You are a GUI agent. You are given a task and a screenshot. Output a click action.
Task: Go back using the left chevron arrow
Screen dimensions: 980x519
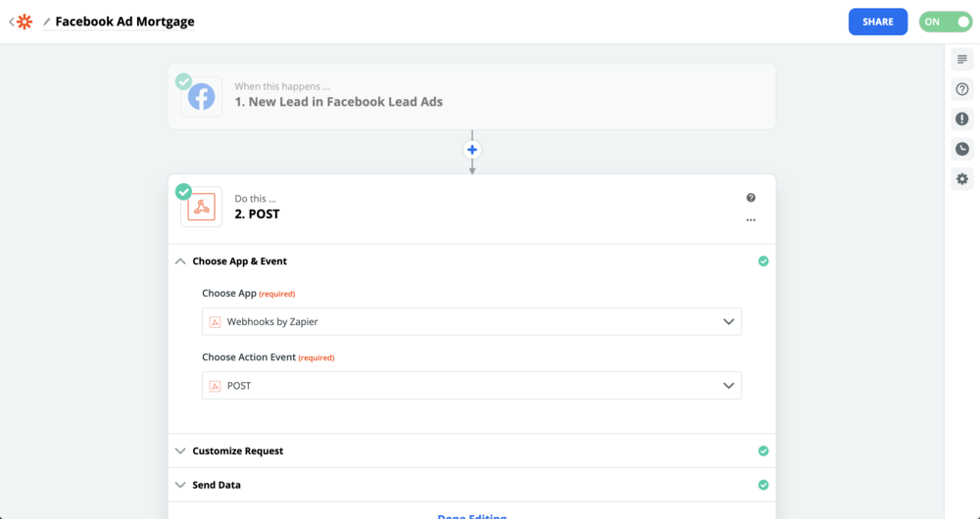[x=11, y=22]
